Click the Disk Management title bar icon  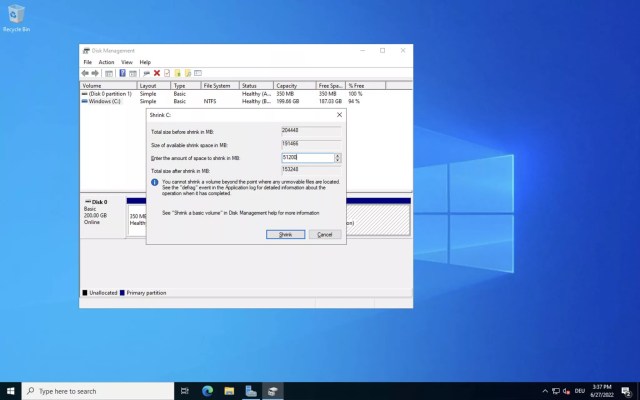(86, 51)
